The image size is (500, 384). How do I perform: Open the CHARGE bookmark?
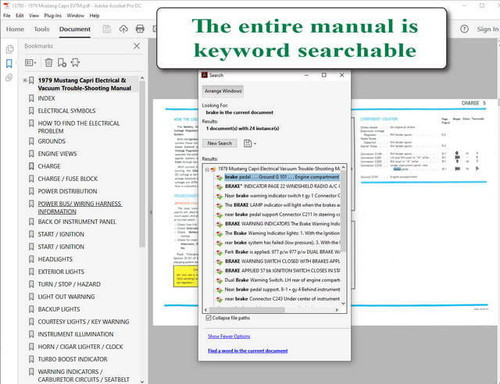coord(49,166)
